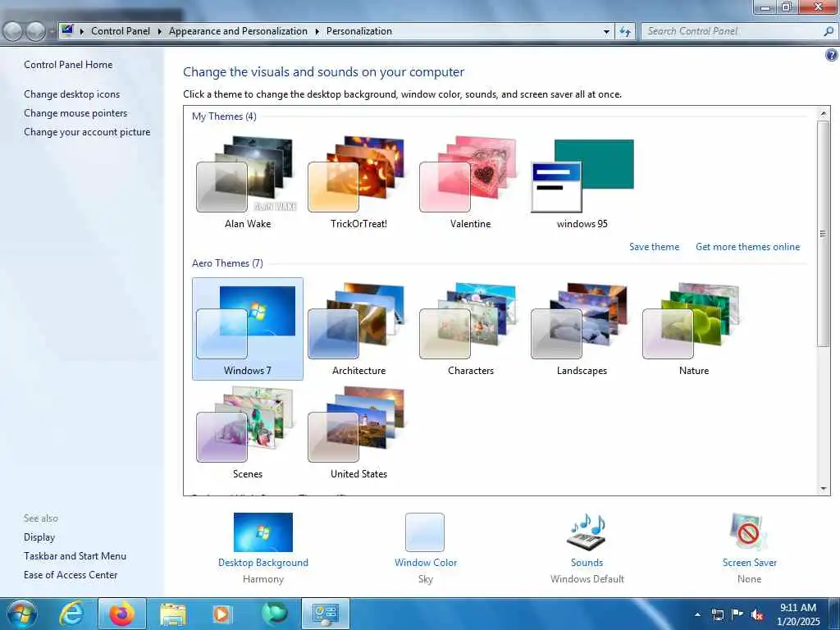Click the Personalization taskbar button
This screenshot has height=630, width=840.
[326, 614]
